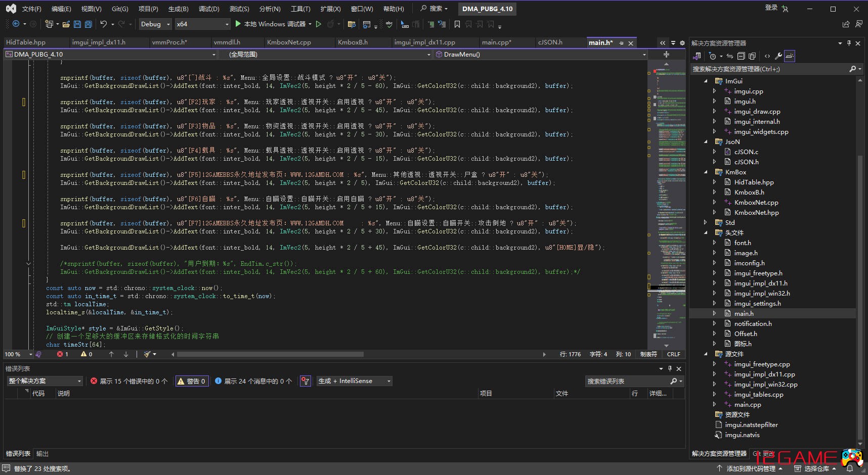Open properties with the wrench icon

coord(778,56)
